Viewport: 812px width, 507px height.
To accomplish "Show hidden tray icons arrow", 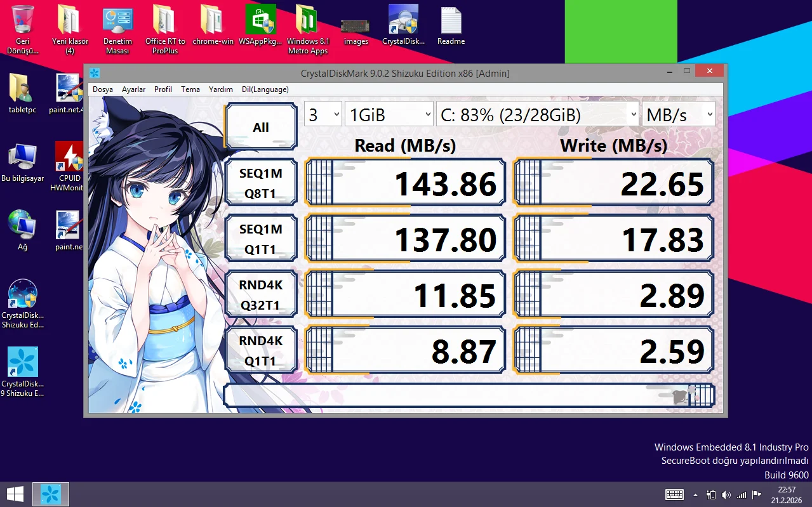I will tap(696, 494).
